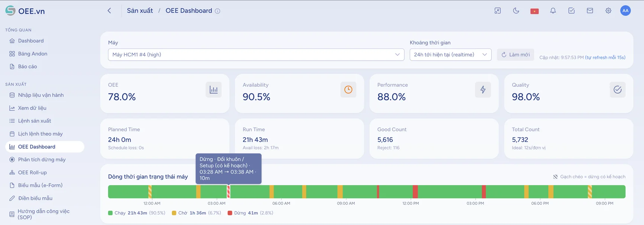Screen dimensions: 644x225
Task: Click the Bảng Andon grid icon
Action: click(x=12, y=54)
